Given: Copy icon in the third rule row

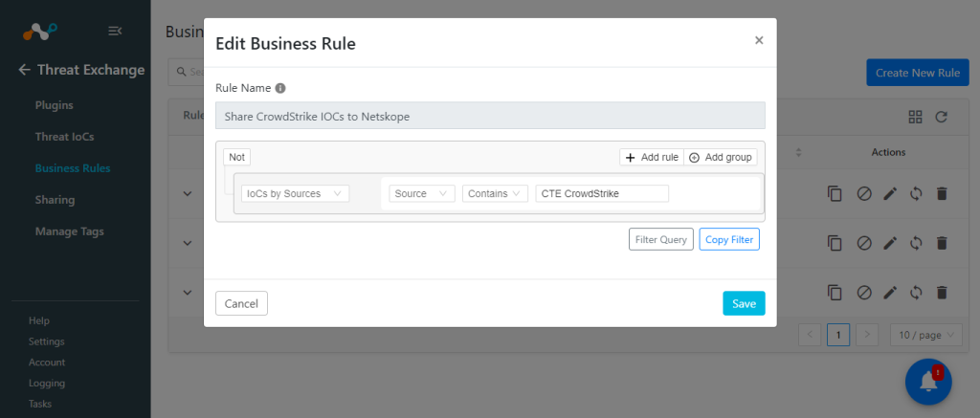Looking at the screenshot, I should 835,293.
